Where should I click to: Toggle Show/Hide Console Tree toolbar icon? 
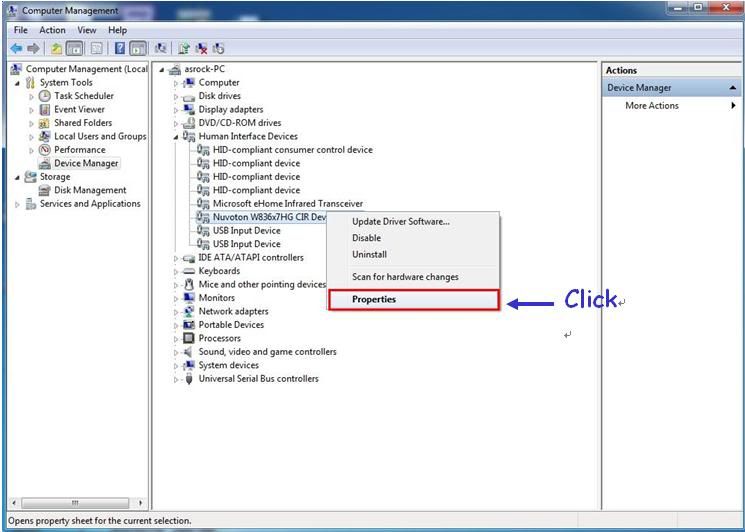tap(74, 48)
